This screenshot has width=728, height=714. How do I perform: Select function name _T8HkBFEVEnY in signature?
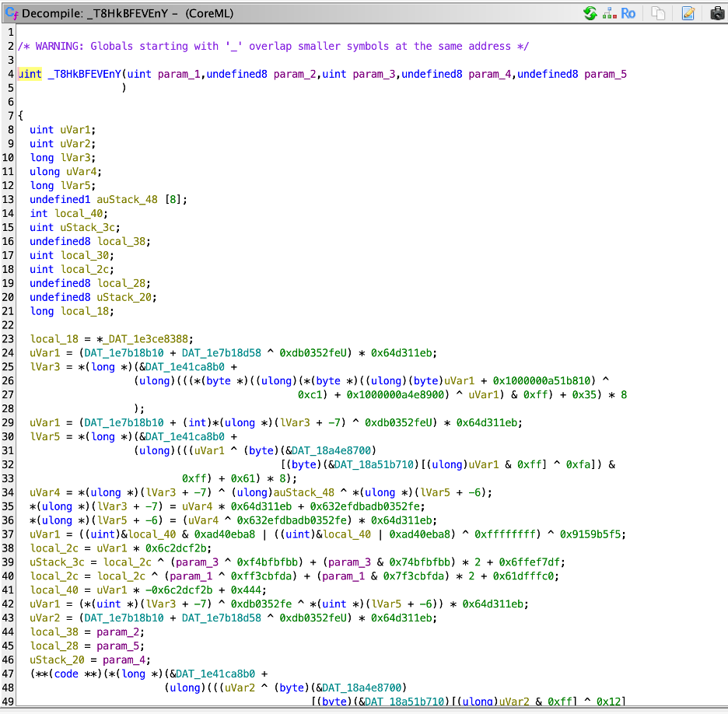pyautogui.click(x=84, y=74)
